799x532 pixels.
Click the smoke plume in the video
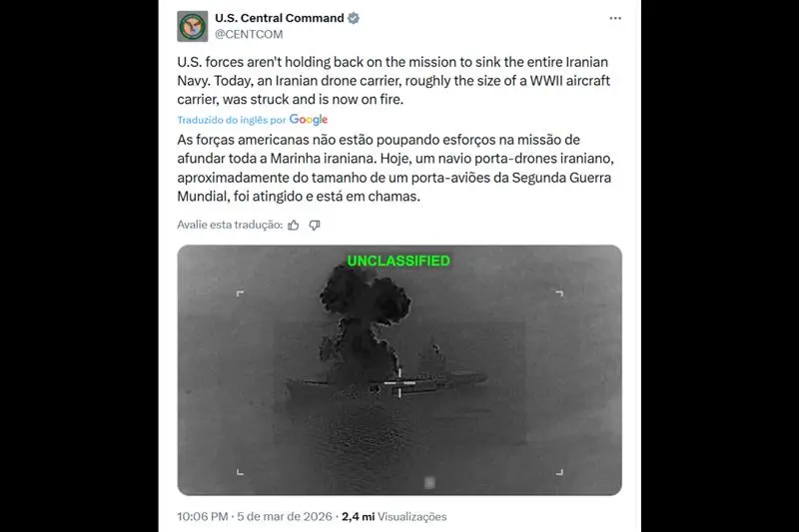click(x=365, y=316)
